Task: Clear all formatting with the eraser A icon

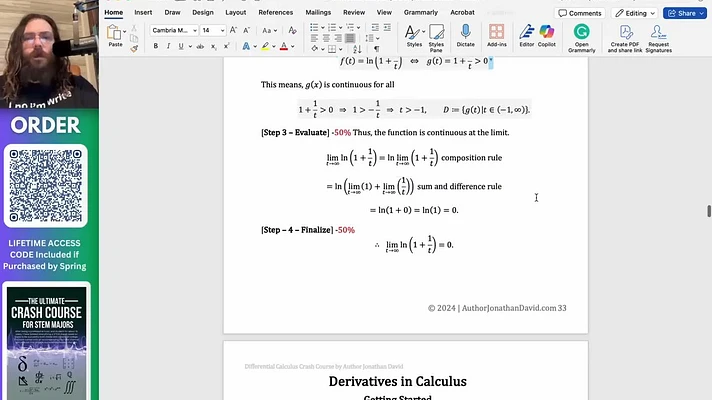Action: (292, 30)
